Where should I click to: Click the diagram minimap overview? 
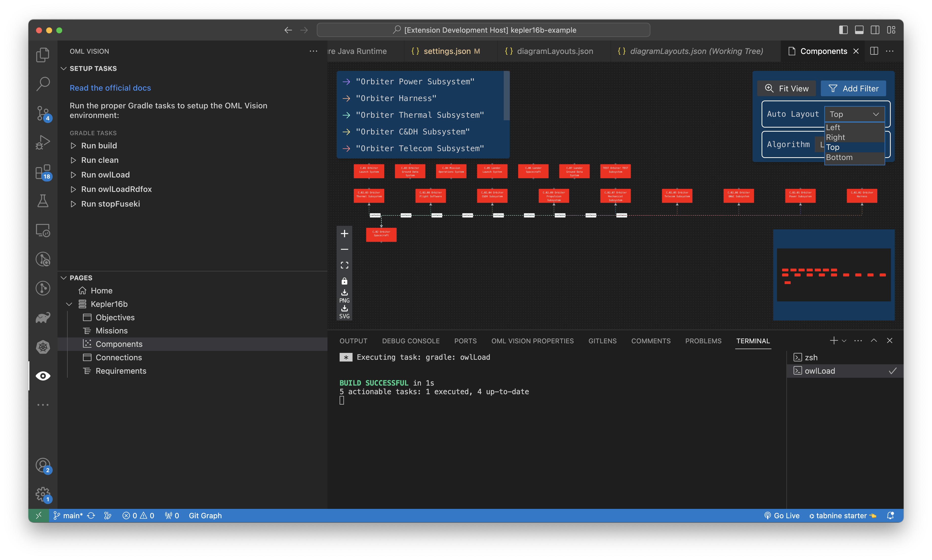[834, 275]
